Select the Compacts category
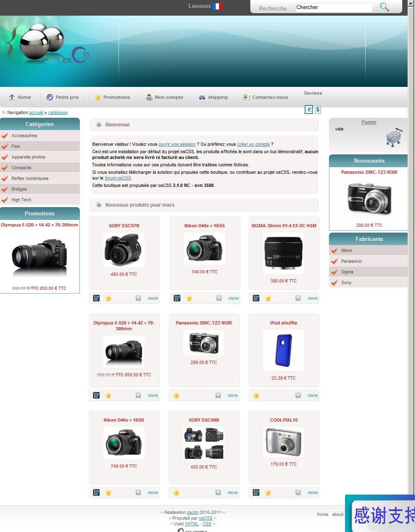The width and height of the screenshot is (415, 532). click(x=40, y=168)
